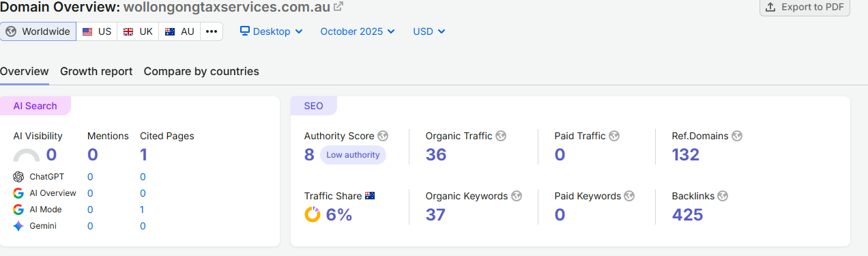Open Organic Keywords value 37
Image resolution: width=868 pixels, height=256 pixels.
pos(435,215)
